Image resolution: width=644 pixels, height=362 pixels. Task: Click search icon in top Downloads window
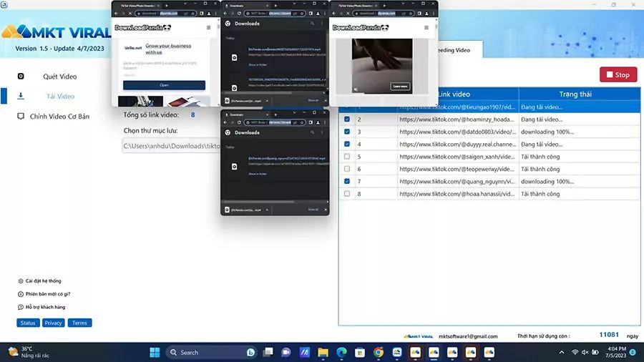(x=312, y=24)
